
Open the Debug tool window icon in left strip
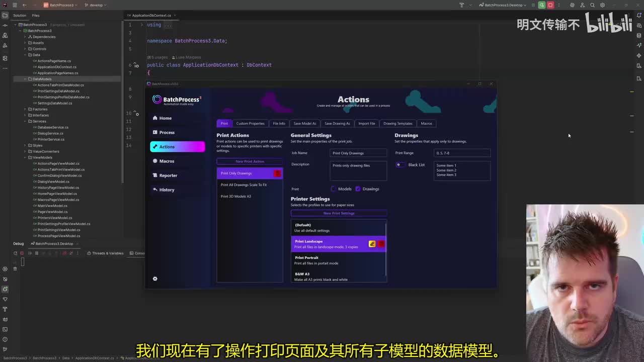(x=5, y=289)
